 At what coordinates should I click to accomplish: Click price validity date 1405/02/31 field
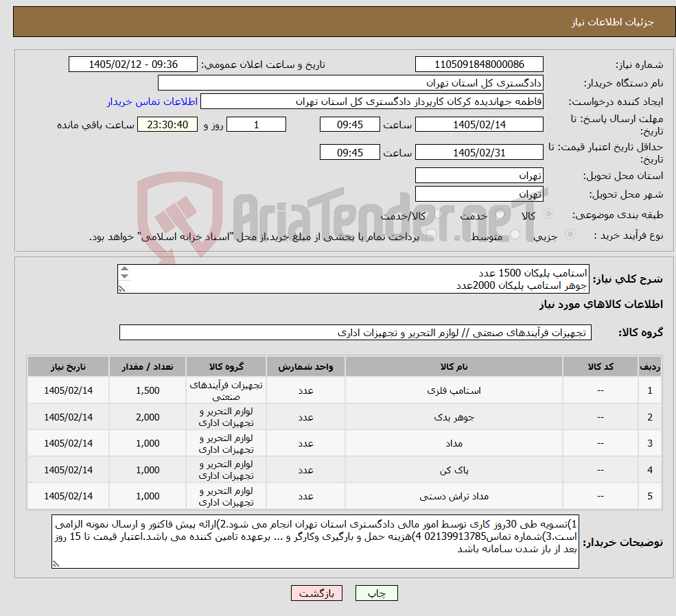(479, 152)
